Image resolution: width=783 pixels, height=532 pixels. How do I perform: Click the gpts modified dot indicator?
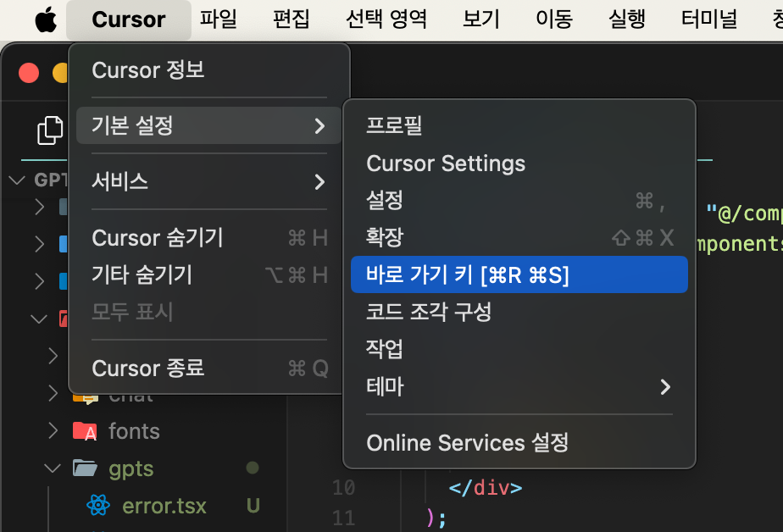(253, 468)
